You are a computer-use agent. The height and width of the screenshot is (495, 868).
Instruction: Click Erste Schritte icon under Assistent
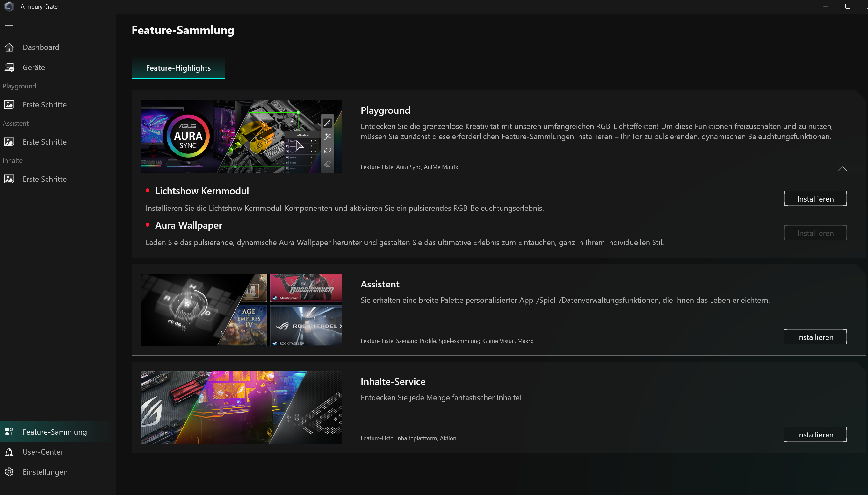[x=9, y=142]
